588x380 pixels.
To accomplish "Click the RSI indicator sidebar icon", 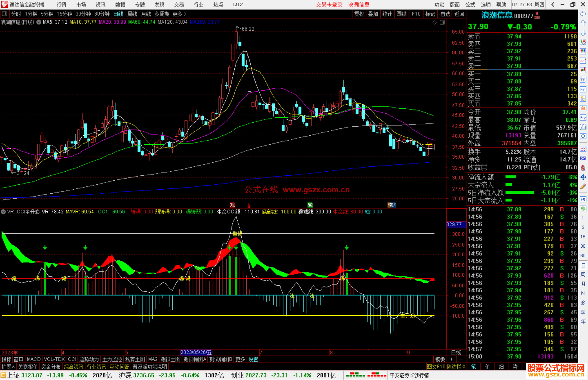I will (583, 158).
